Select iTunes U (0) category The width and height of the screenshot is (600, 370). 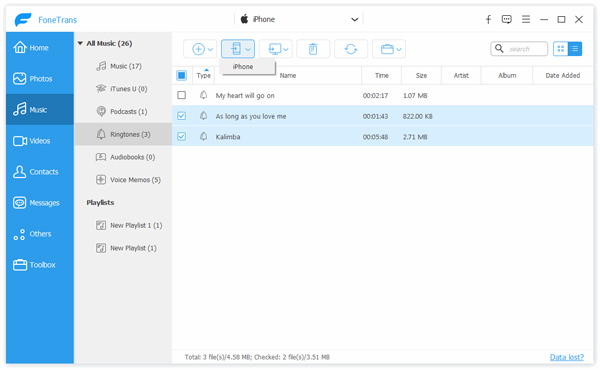(x=123, y=89)
